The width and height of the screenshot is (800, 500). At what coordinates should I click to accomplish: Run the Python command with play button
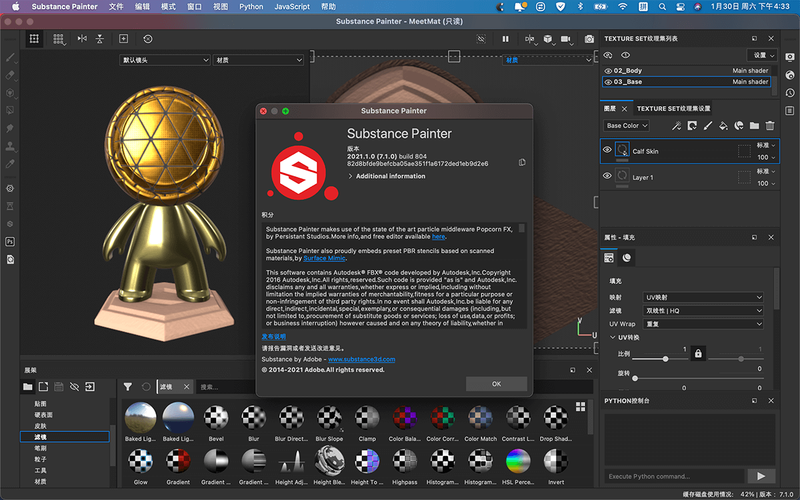click(761, 476)
